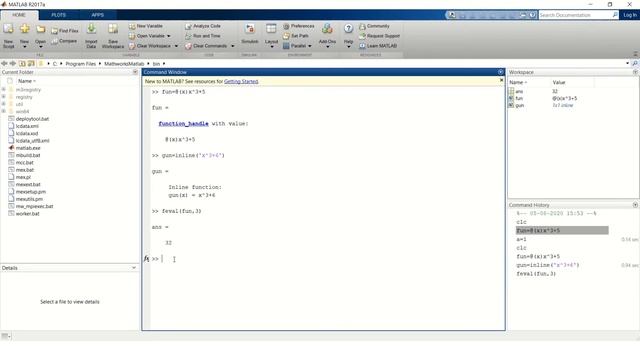Click Learn MATLAB
Viewport: 640px width, 360px height.
tap(378, 46)
